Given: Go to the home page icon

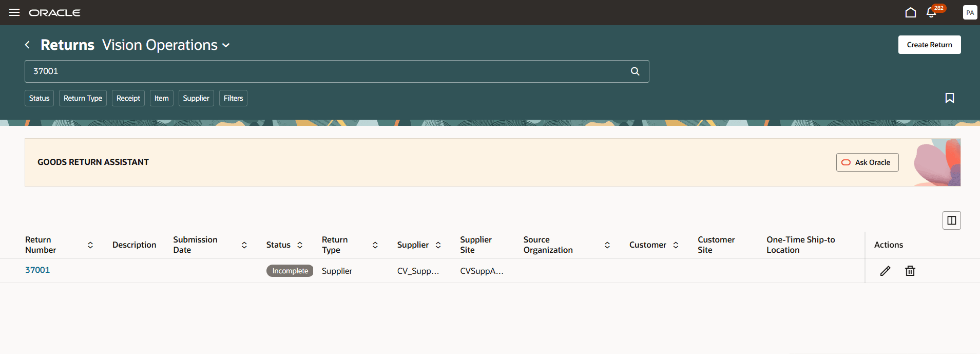Looking at the screenshot, I should 911,12.
